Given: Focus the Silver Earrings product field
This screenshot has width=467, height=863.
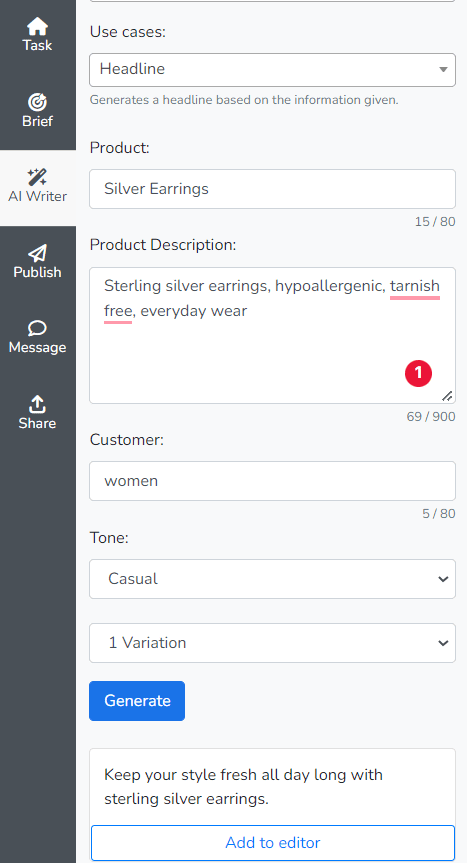Looking at the screenshot, I should point(272,189).
